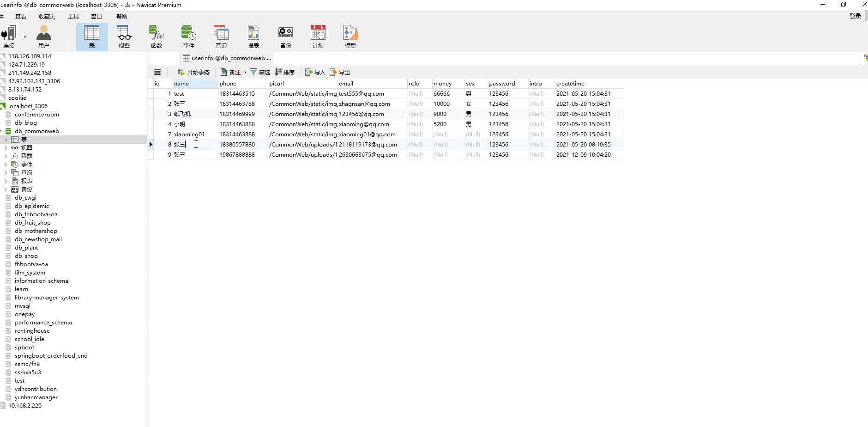Image resolution: width=868 pixels, height=427 pixels.
Task: Click the createtime column header
Action: 589,84
